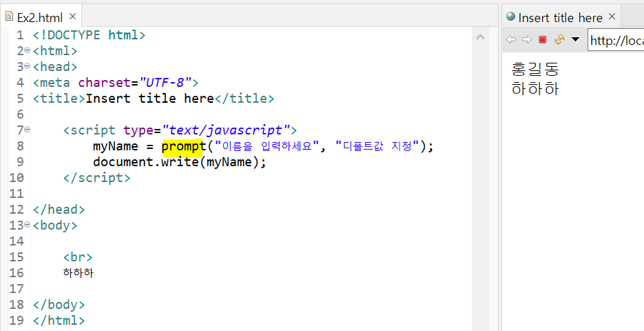Click the 하하하 text on editor line 16
Image resolution: width=644 pixels, height=331 pixels.
(x=78, y=272)
